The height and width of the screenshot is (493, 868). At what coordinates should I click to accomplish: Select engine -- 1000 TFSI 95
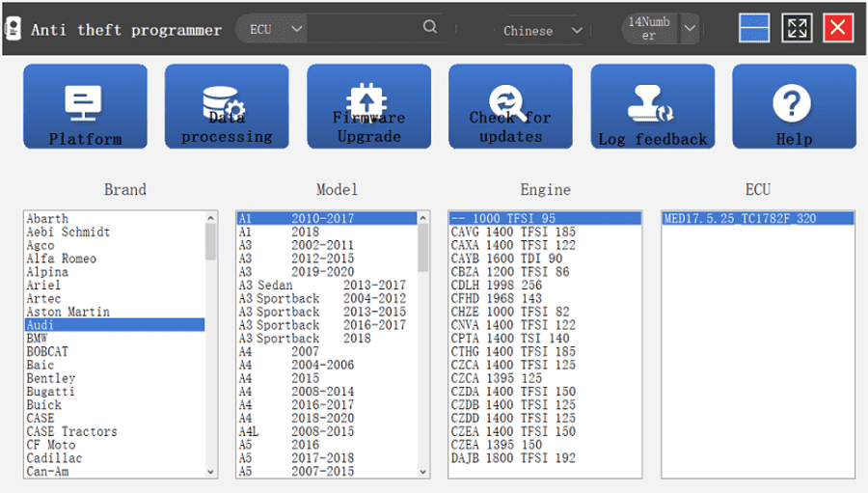pyautogui.click(x=545, y=219)
